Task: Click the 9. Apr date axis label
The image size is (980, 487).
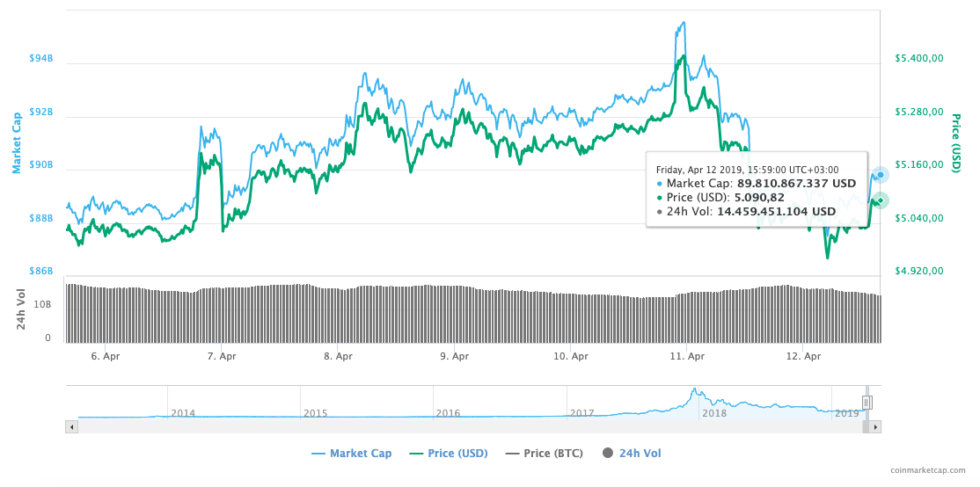Action: (x=454, y=356)
